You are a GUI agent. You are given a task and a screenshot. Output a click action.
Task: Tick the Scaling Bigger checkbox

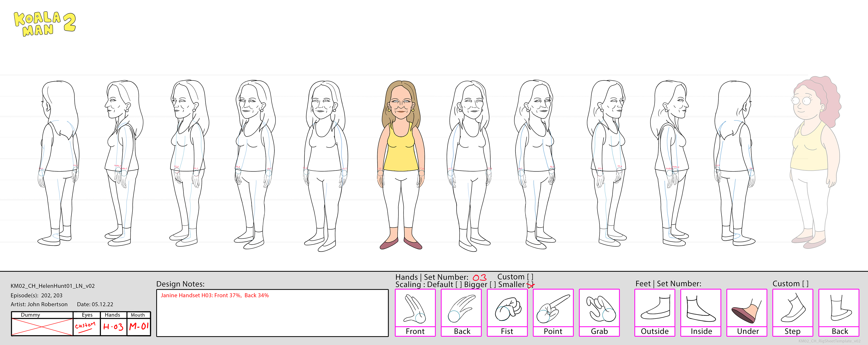[493, 285]
